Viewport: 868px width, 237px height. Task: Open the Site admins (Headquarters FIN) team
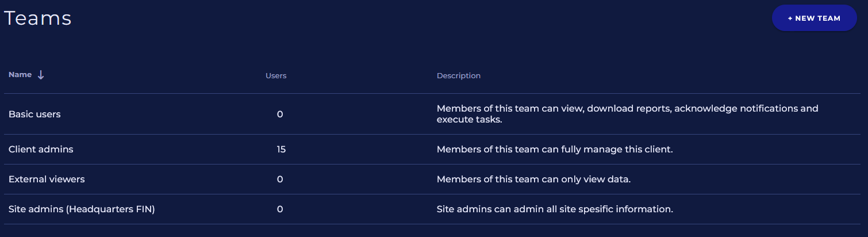pos(82,209)
